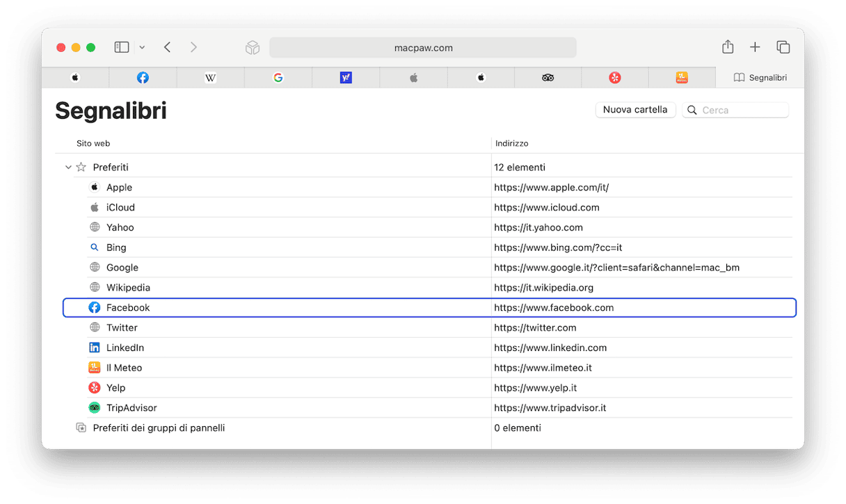Select the Yelp bookmark icon
The height and width of the screenshot is (504, 846).
(x=95, y=388)
